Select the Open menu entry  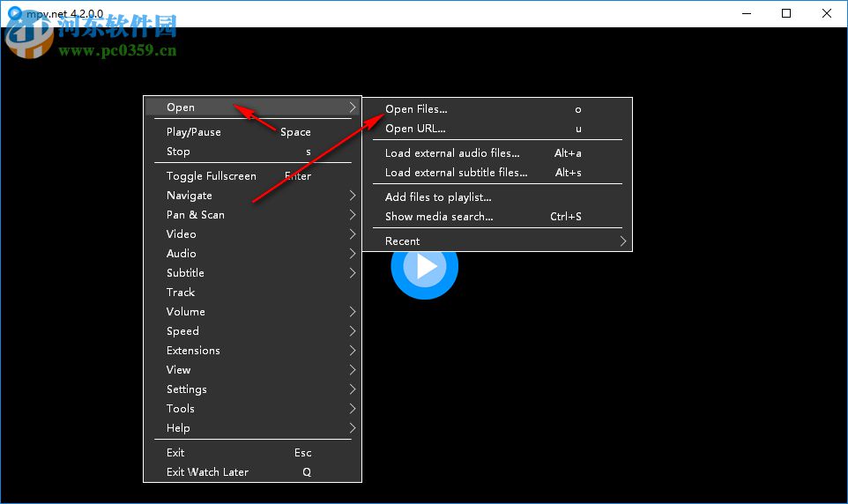click(x=253, y=107)
